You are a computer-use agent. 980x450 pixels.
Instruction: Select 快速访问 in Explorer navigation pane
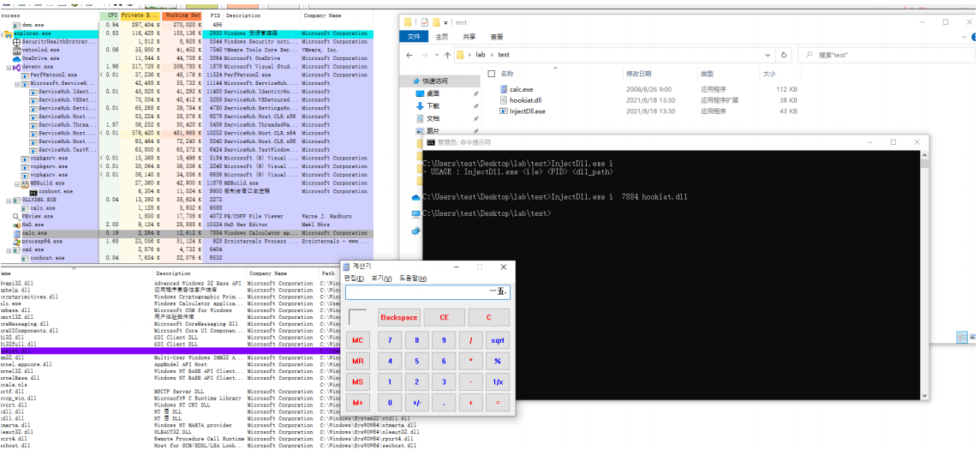pos(435,81)
